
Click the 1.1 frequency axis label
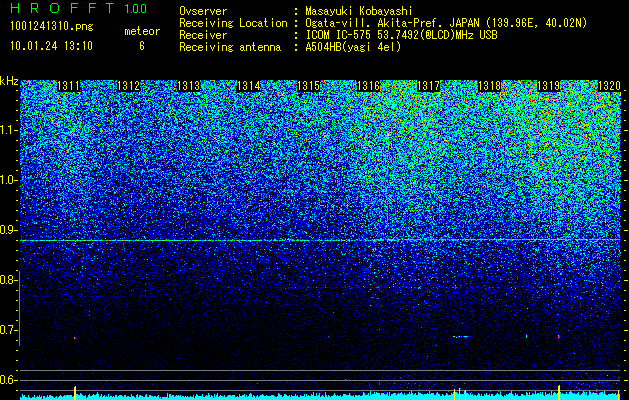8,130
